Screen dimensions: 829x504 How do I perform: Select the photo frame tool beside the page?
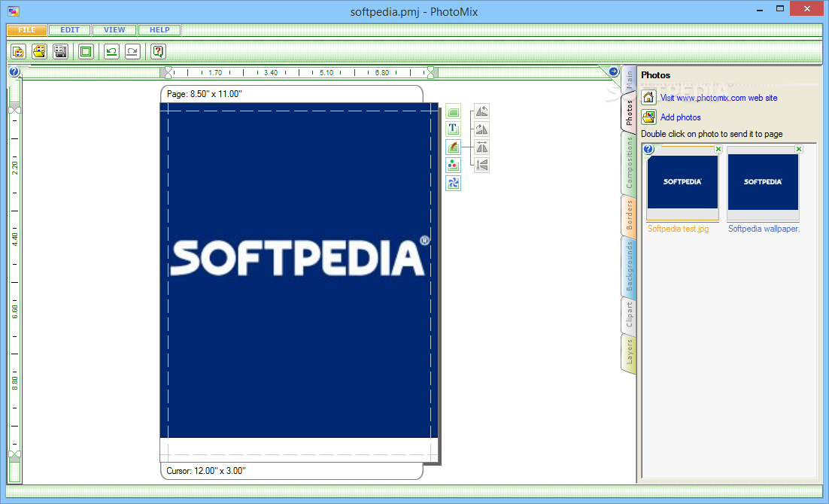[453, 111]
